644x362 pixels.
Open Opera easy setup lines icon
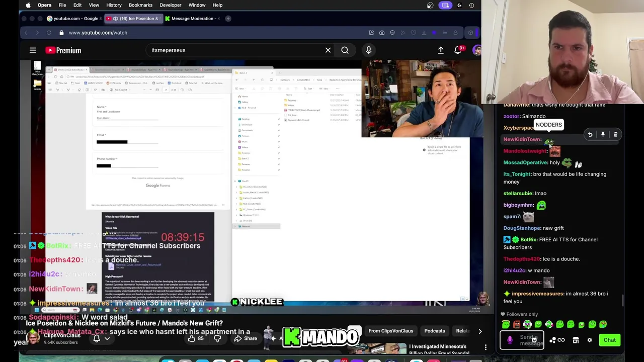[445, 33]
